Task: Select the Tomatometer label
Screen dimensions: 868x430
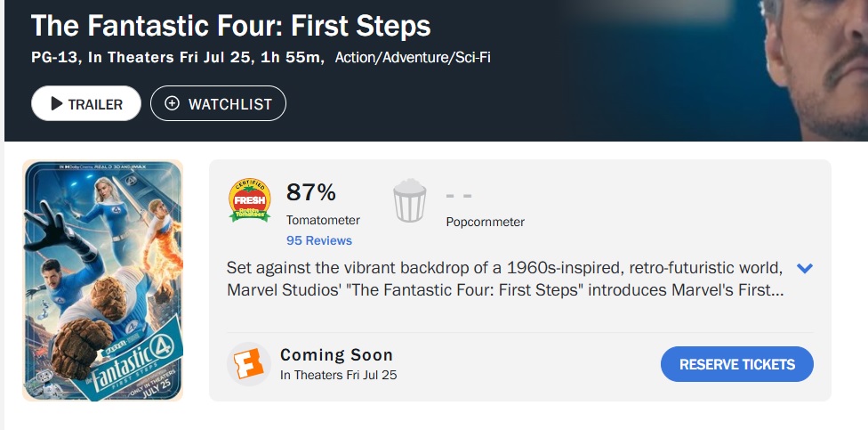Action: point(323,220)
